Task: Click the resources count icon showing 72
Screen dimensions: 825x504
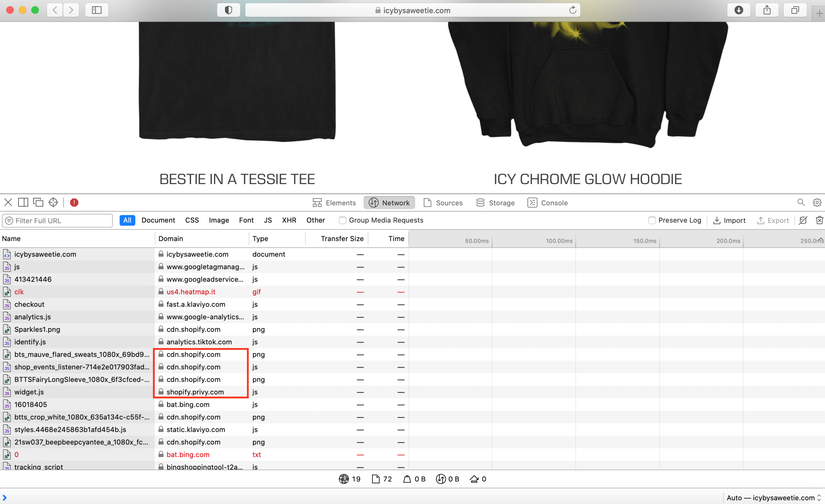Action: coord(376,479)
